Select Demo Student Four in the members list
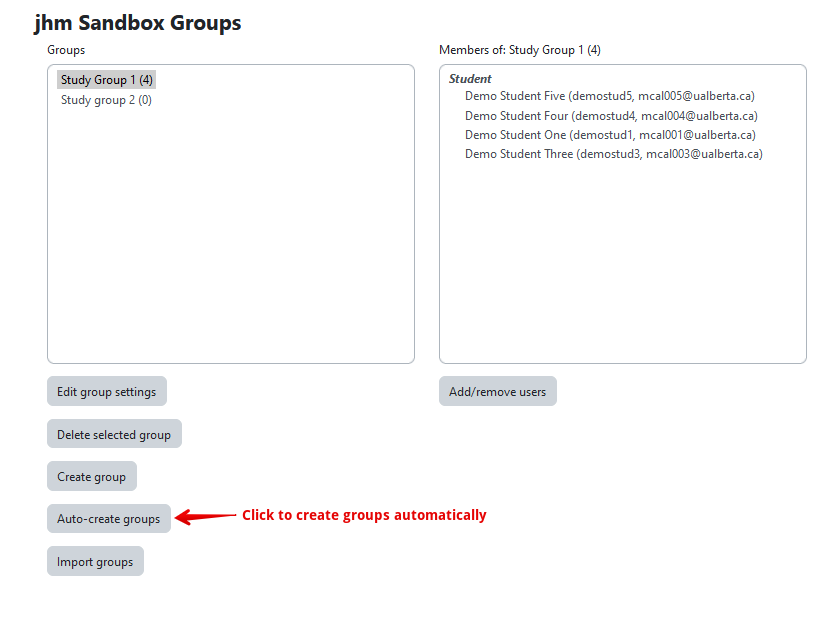This screenshot has width=822, height=622. 610,116
